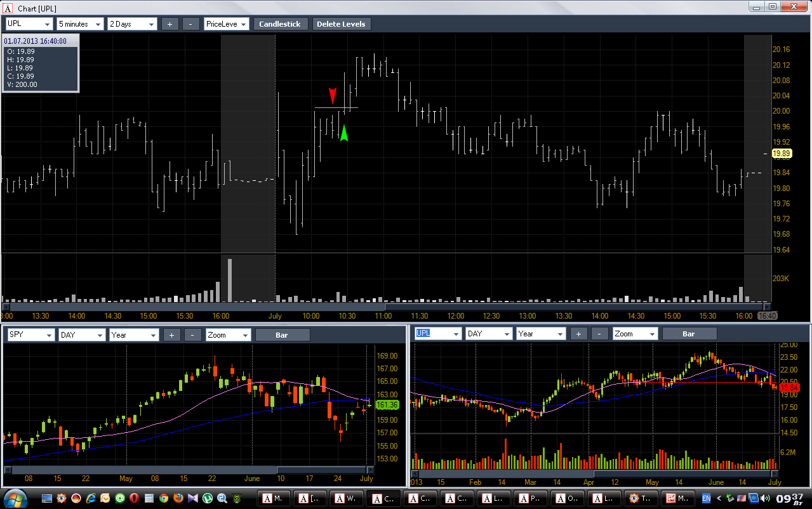
Task: Zoom in main UPL chart with plus
Action: pyautogui.click(x=170, y=24)
